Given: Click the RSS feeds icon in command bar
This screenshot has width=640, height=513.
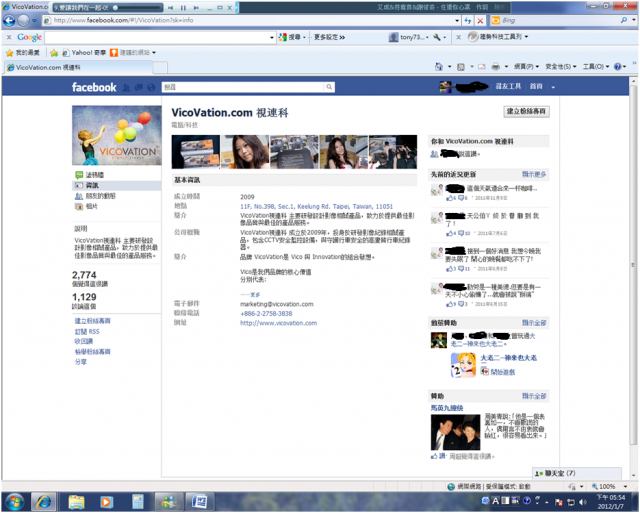Looking at the screenshot, I should [x=461, y=67].
